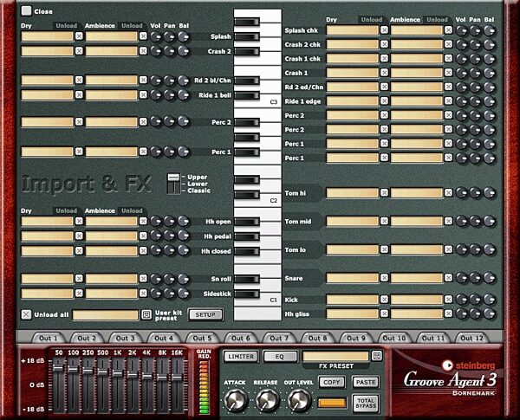The width and height of the screenshot is (520, 420).
Task: Open the Out 7 tab
Action: point(279,338)
